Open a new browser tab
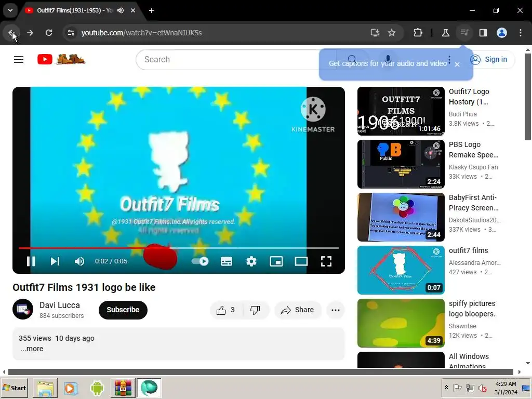Screen dimensions: 532x399 coord(152,10)
